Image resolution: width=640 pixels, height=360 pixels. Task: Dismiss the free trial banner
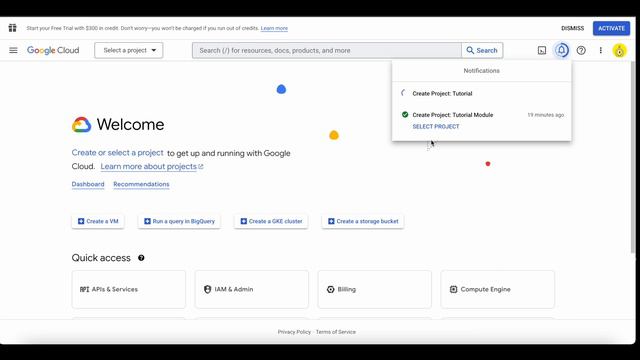click(572, 28)
